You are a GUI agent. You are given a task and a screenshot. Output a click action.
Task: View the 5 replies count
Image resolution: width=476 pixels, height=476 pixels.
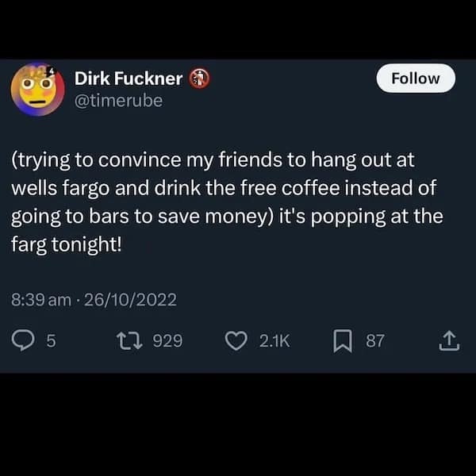(x=51, y=340)
